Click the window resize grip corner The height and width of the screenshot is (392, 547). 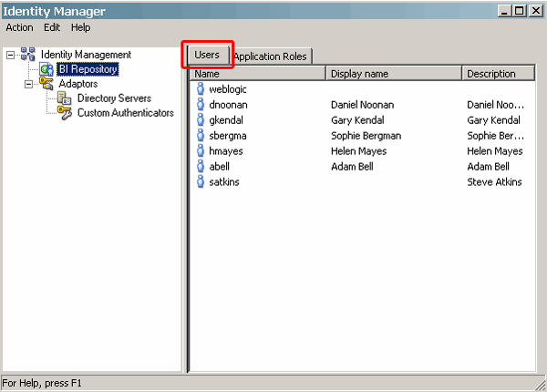(541, 385)
